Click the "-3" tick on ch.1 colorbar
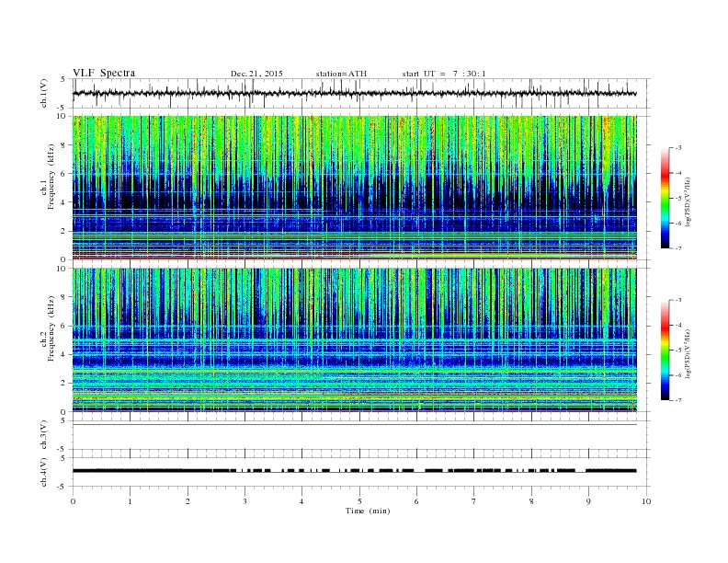 678,148
